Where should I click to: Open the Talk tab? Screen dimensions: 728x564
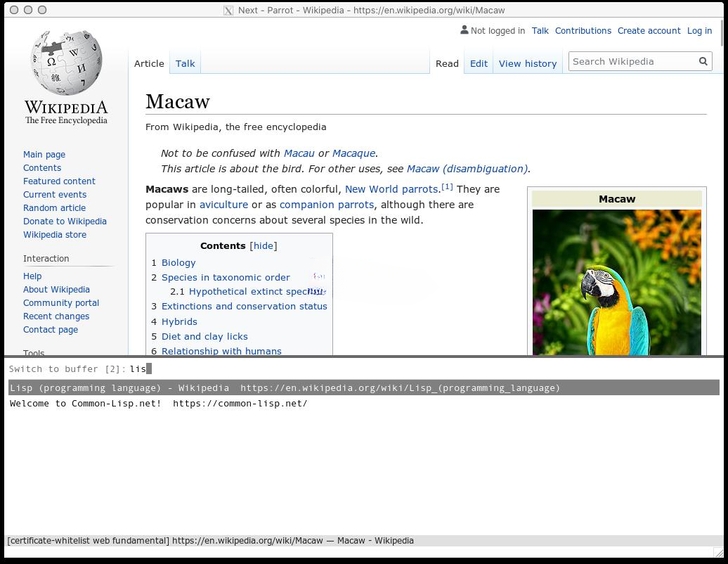tap(186, 63)
